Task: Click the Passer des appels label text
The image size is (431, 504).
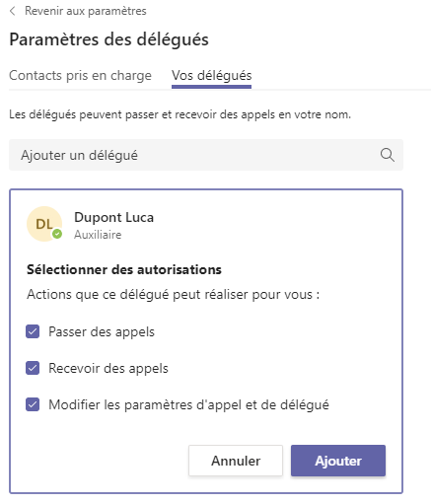Action: (x=102, y=331)
